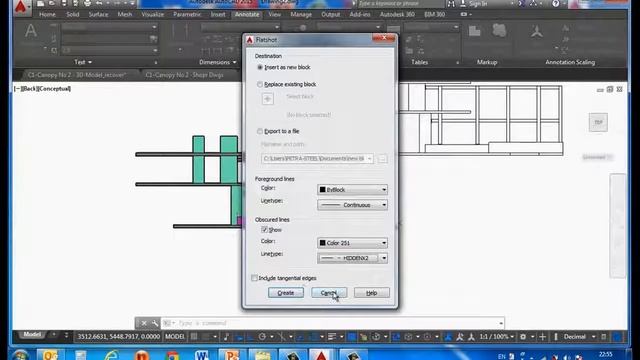Switch to the Manage ribbon tab
The image size is (640, 360).
tap(301, 14)
